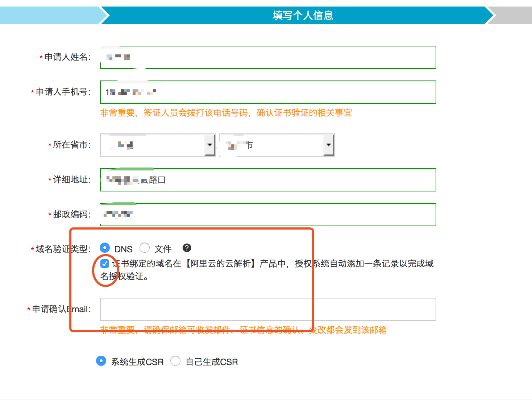Click into the 详细地址 input field
Image resolution: width=532 pixels, height=409 pixels.
tap(268, 180)
